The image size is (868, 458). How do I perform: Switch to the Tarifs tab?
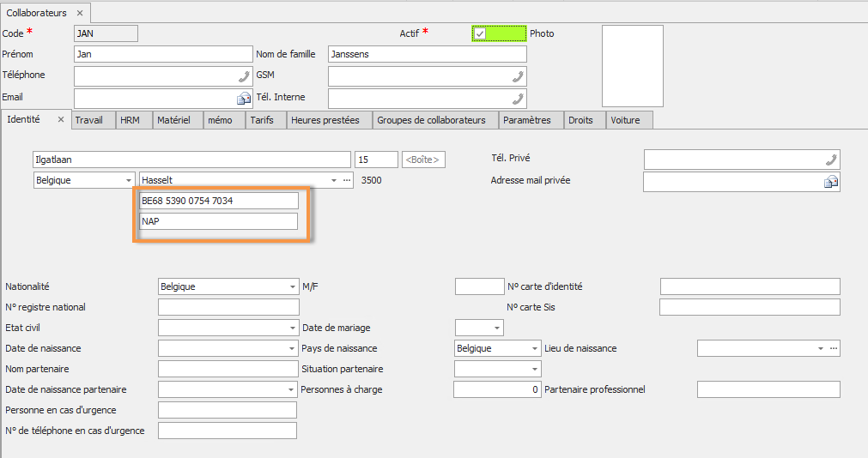265,120
